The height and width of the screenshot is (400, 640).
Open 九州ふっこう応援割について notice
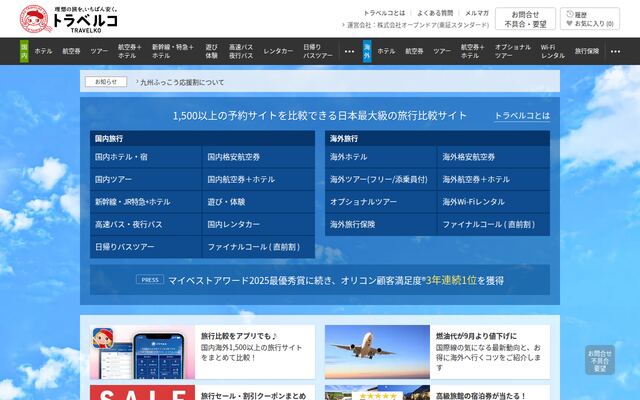click(182, 82)
